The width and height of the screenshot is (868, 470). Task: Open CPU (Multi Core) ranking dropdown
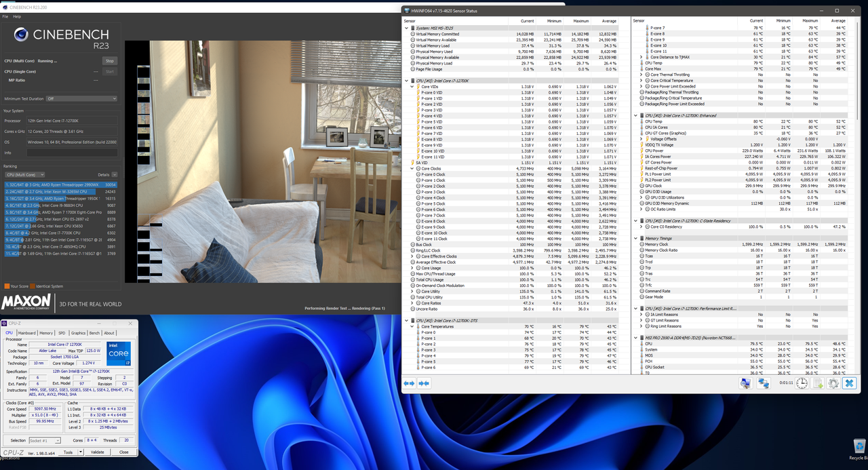[x=24, y=174]
